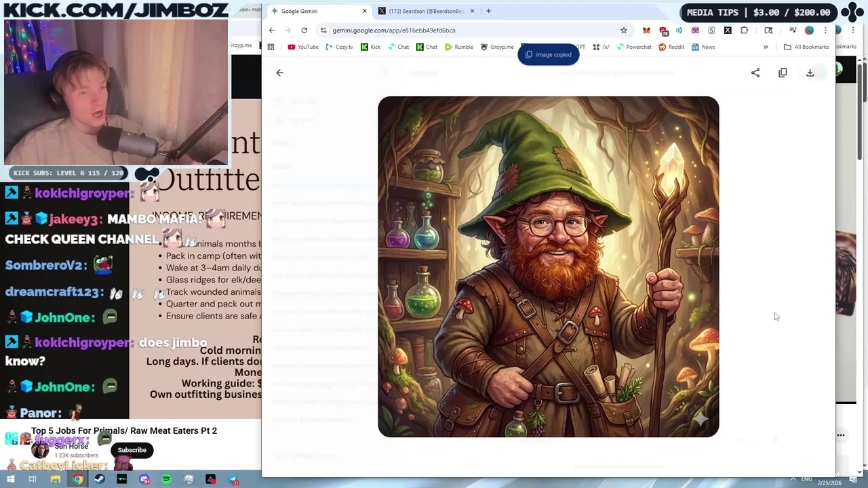
Task: Switch to the (173) Beardson X tab
Action: [426, 11]
